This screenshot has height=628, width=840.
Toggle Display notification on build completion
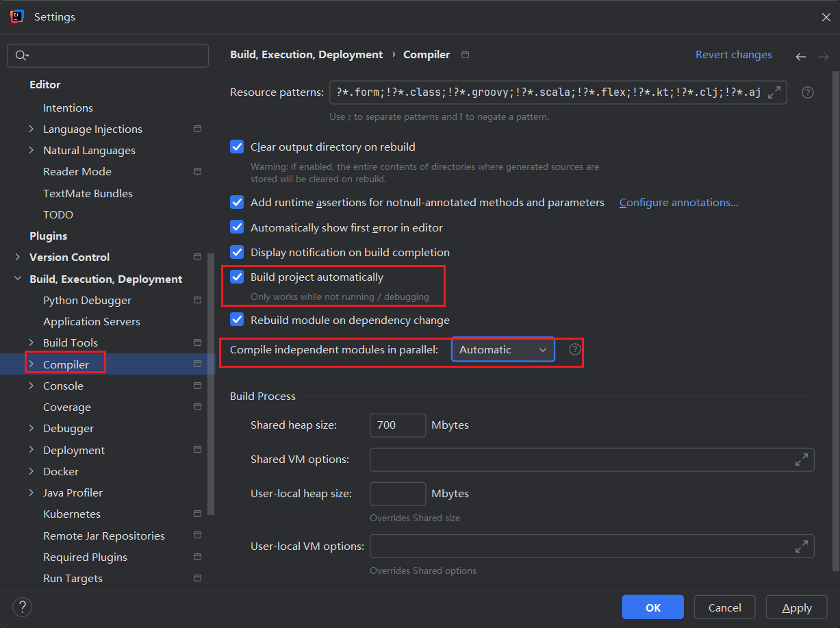pyautogui.click(x=237, y=252)
